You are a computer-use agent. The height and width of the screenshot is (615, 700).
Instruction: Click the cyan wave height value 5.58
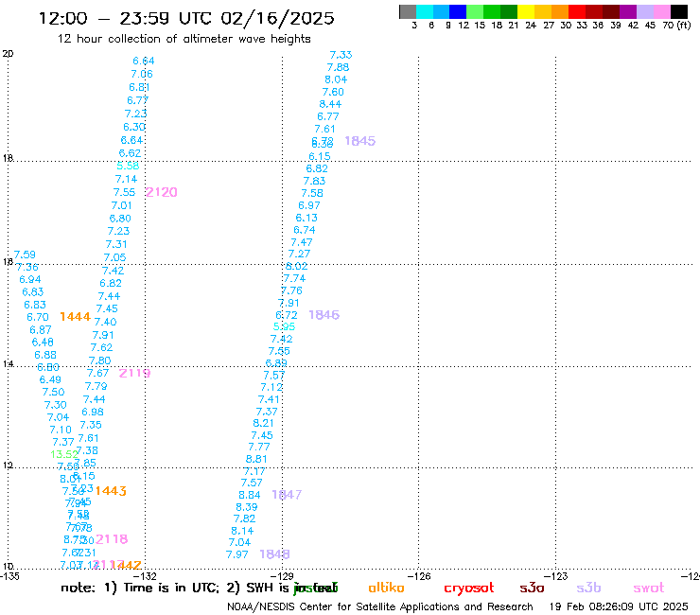tap(128, 166)
